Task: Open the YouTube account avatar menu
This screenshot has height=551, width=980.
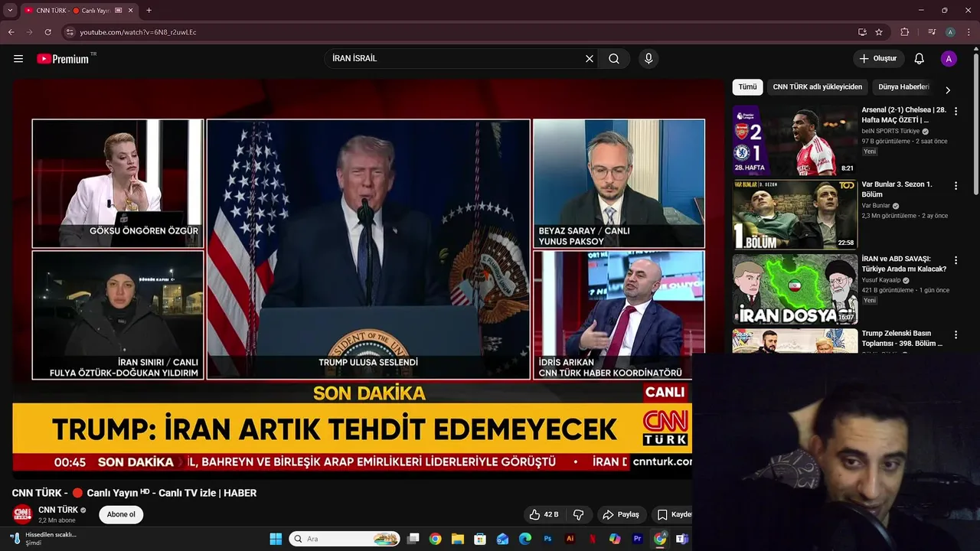Action: (x=949, y=59)
